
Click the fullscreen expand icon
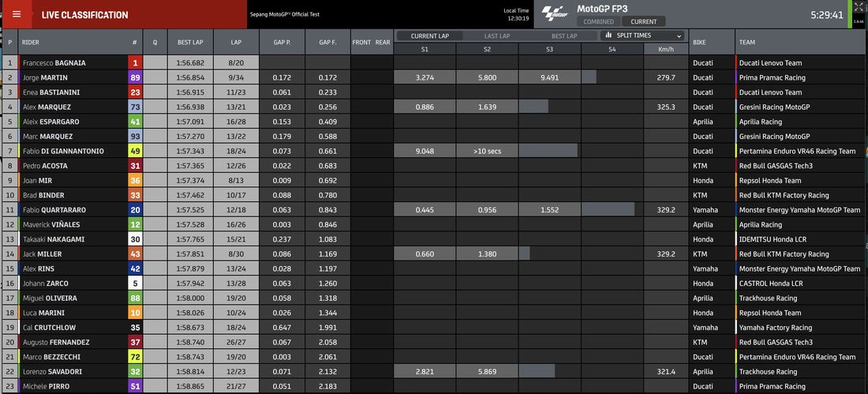click(x=858, y=6)
